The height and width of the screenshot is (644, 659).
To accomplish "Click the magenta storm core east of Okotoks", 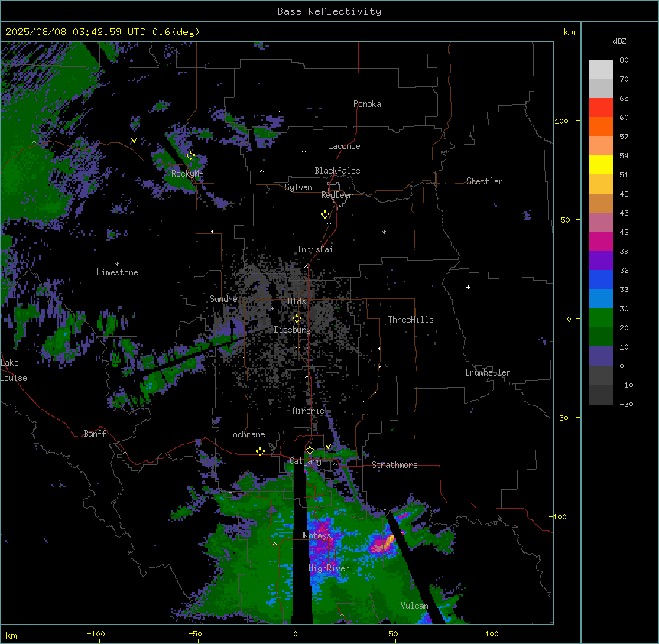I will click(382, 544).
